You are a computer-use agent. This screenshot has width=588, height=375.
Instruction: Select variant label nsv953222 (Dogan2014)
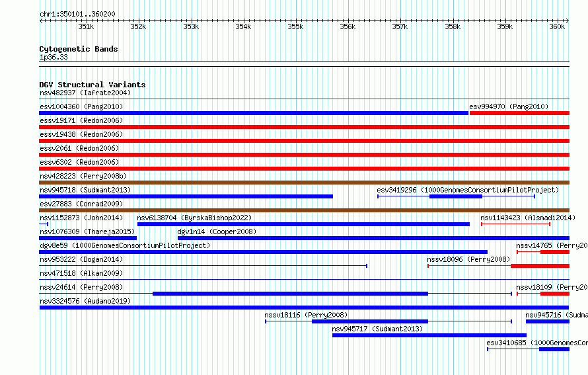tap(81, 259)
